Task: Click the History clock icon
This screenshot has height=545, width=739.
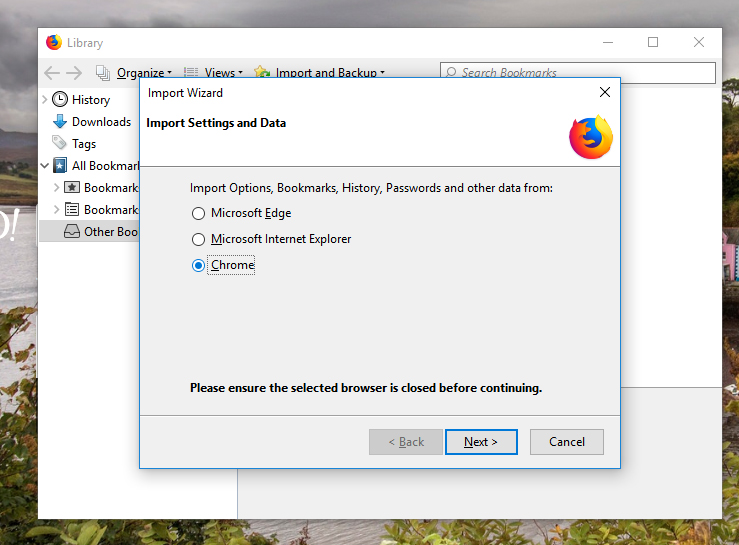Action: point(60,99)
